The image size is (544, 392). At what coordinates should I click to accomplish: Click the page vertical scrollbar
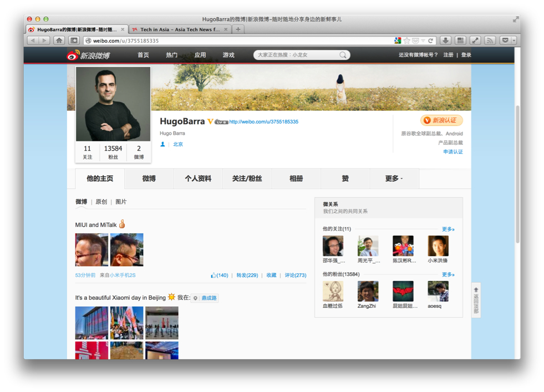(x=517, y=174)
